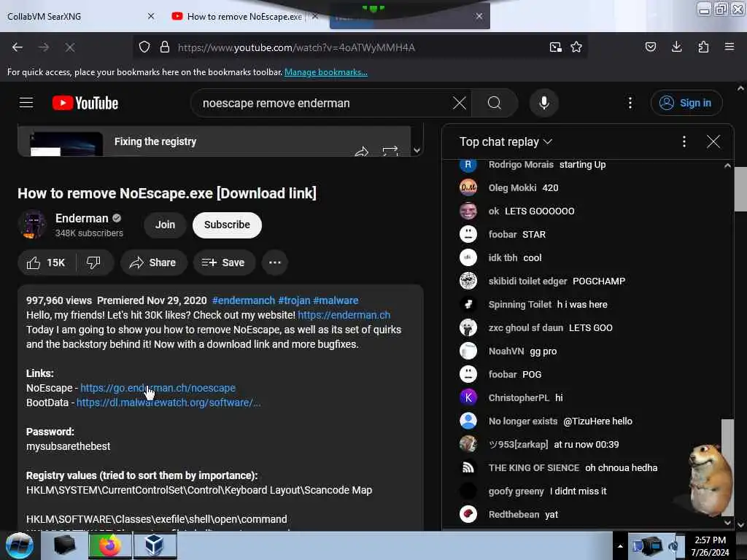Open the Firefox taskbar icon
Image resolution: width=747 pixels, height=560 pixels.
tap(109, 545)
